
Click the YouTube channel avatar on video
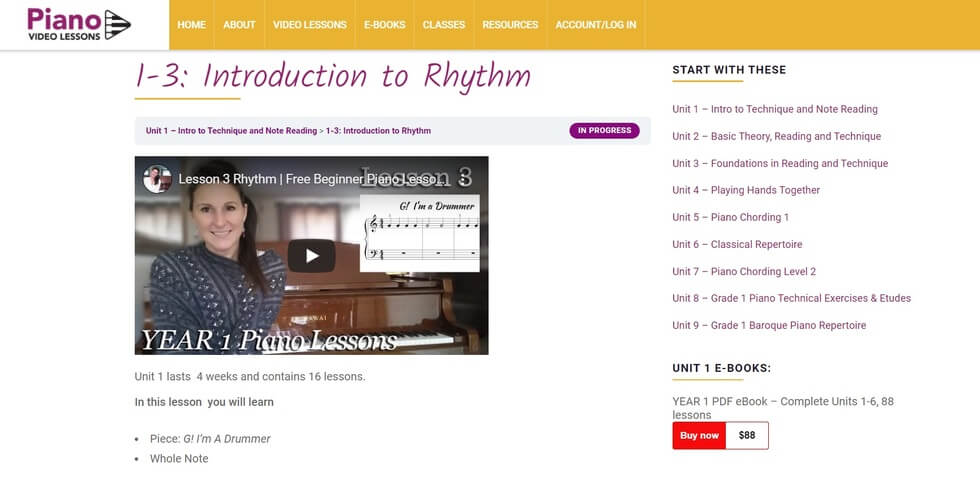pos(157,179)
